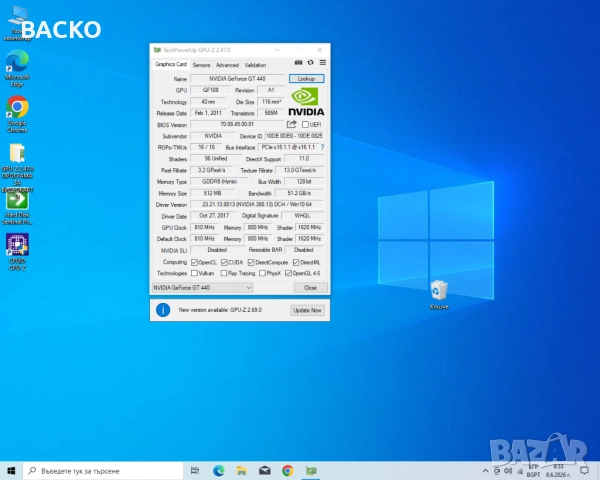Toggle the OpenCL checkbox
Image resolution: width=600 pixels, height=480 pixels.
pyautogui.click(x=194, y=262)
